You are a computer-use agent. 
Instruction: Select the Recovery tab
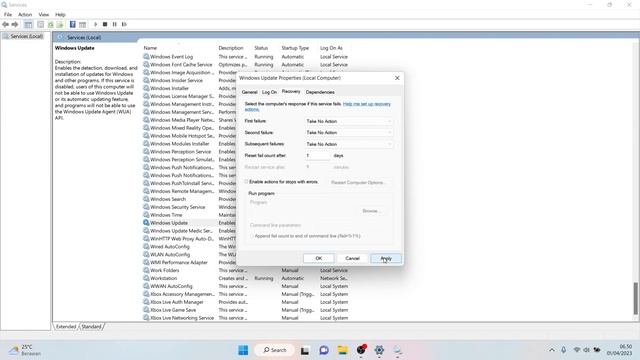click(291, 91)
